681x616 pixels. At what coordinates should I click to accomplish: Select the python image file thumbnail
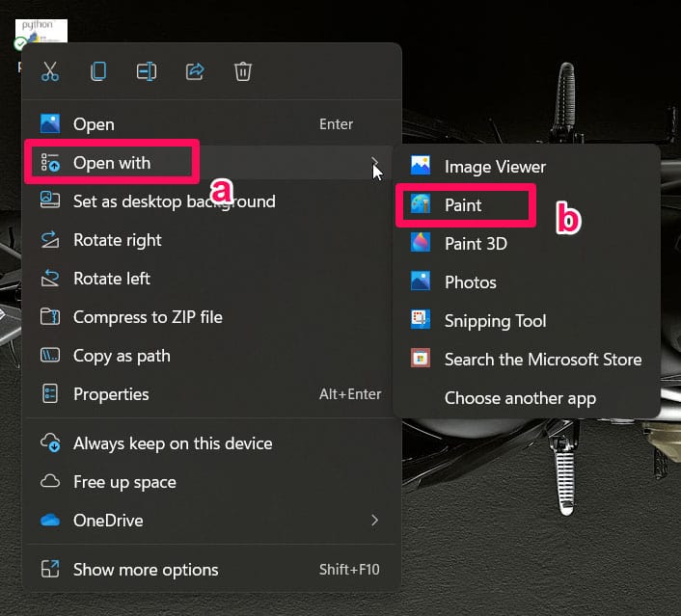(41, 31)
